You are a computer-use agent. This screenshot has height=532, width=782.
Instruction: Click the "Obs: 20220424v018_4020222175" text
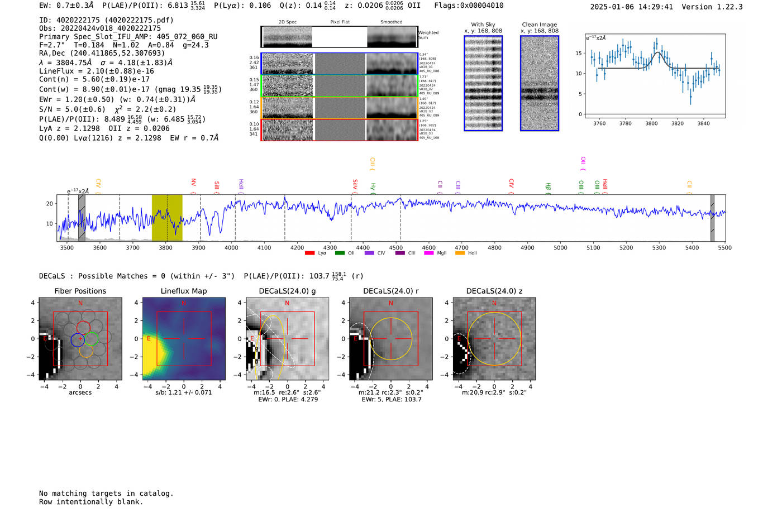(x=100, y=28)
